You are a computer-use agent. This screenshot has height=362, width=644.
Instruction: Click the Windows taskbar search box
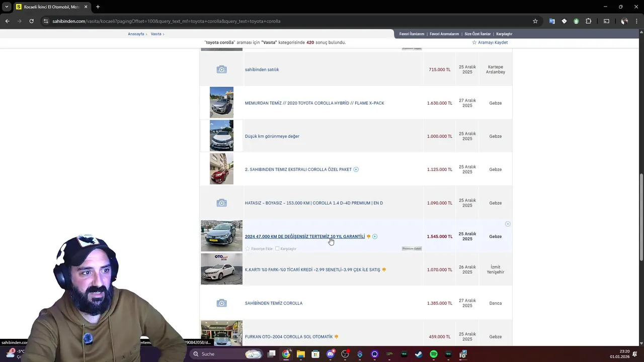click(226, 354)
